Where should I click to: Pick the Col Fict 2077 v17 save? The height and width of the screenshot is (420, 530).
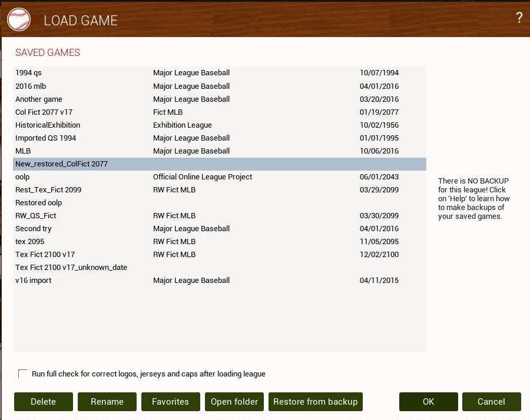tap(44, 112)
